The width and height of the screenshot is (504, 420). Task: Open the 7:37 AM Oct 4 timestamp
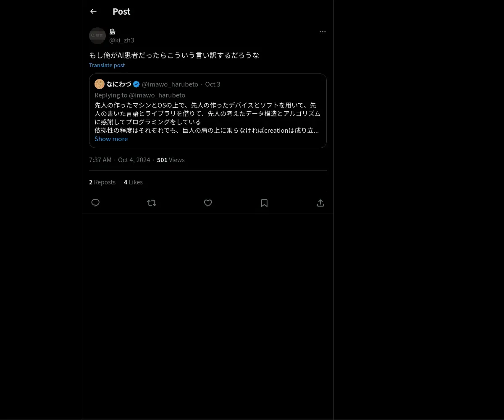click(x=119, y=160)
